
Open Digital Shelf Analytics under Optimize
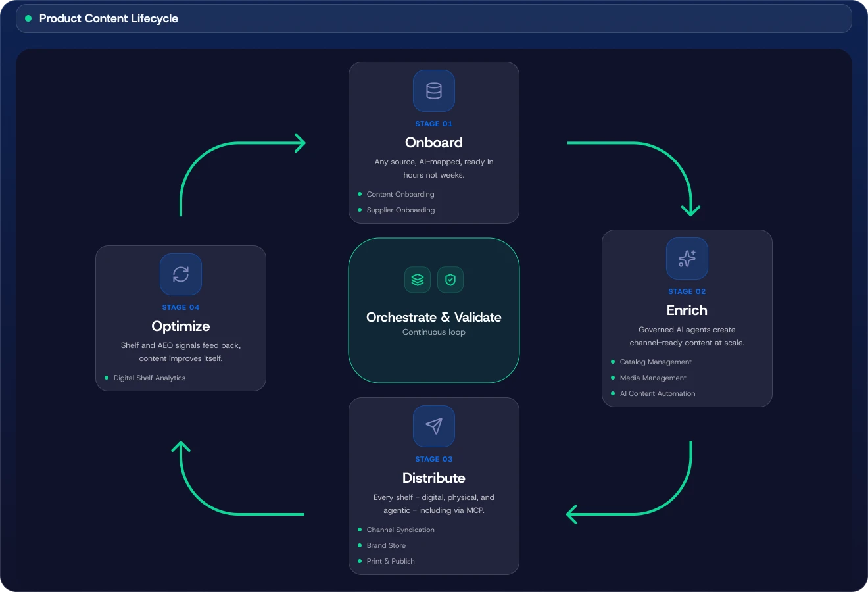149,378
